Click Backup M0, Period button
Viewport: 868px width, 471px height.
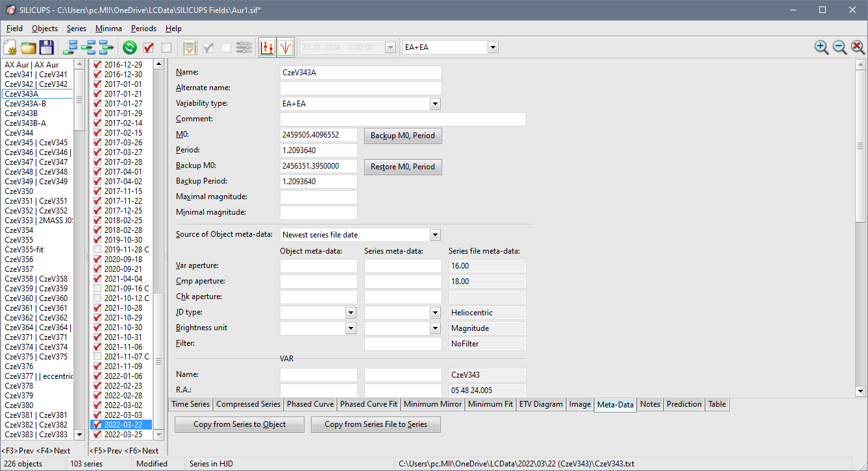coord(403,136)
